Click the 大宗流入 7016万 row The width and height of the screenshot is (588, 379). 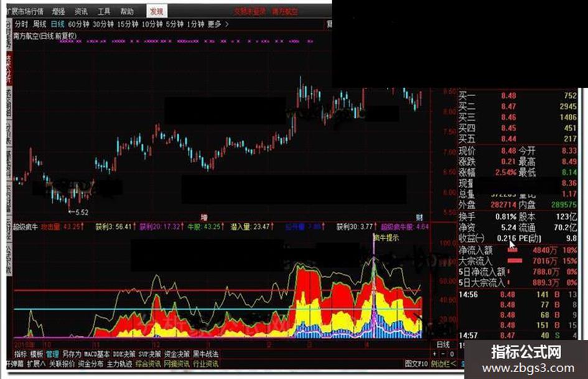tap(518, 261)
